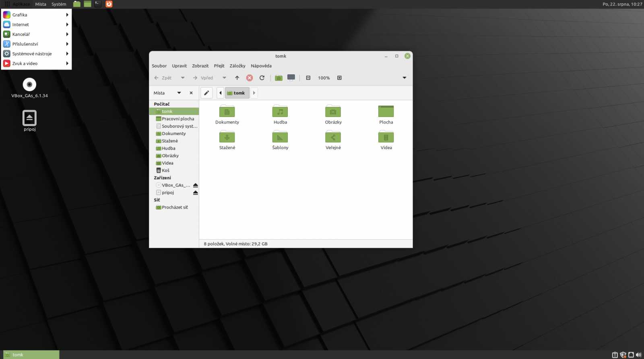Open the Systémové nástroje submenu
Viewport: 644px width, 359px height.
pyautogui.click(x=36, y=53)
